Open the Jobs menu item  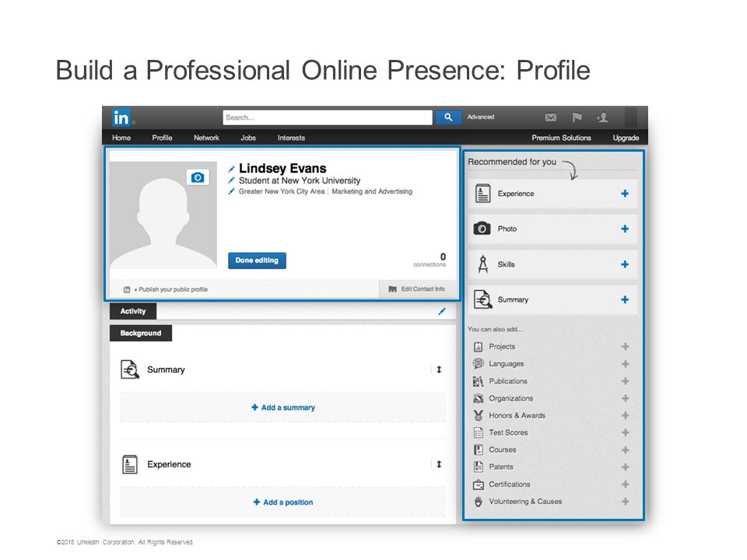tap(248, 138)
